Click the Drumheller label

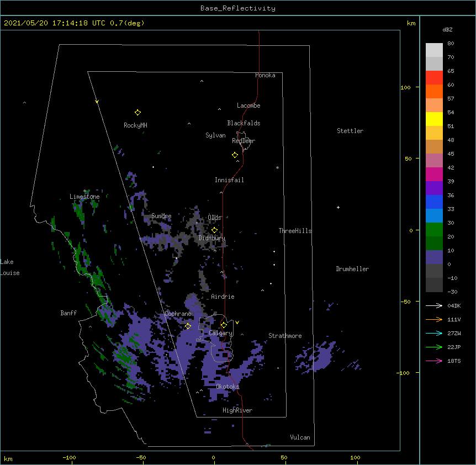pos(352,269)
